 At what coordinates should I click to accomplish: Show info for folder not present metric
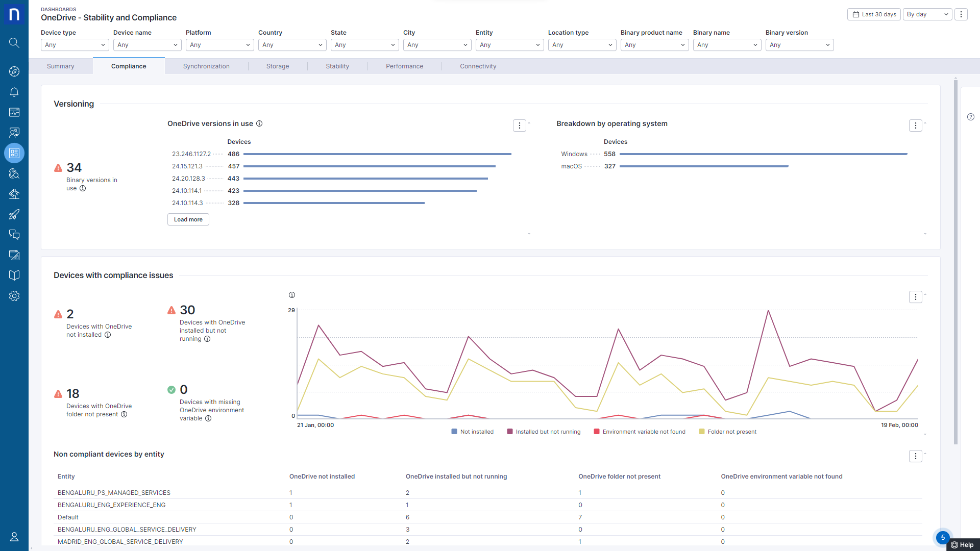[124, 414]
